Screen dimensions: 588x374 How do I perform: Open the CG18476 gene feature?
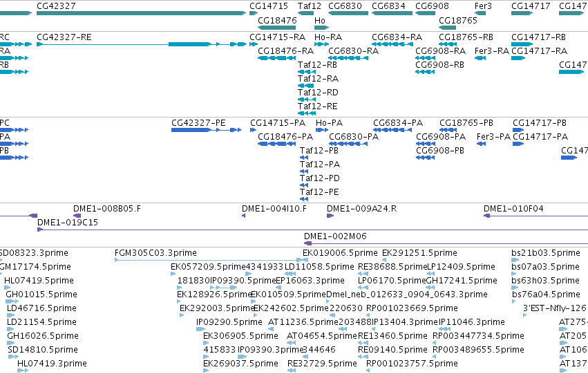coord(277,28)
